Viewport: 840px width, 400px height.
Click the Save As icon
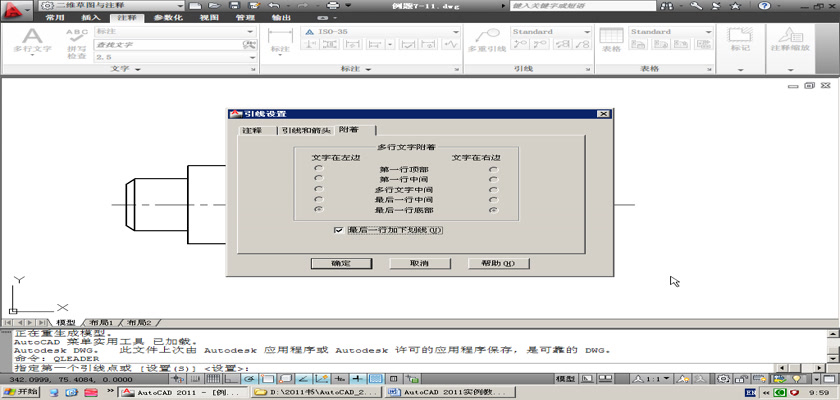pyautogui.click(x=254, y=6)
